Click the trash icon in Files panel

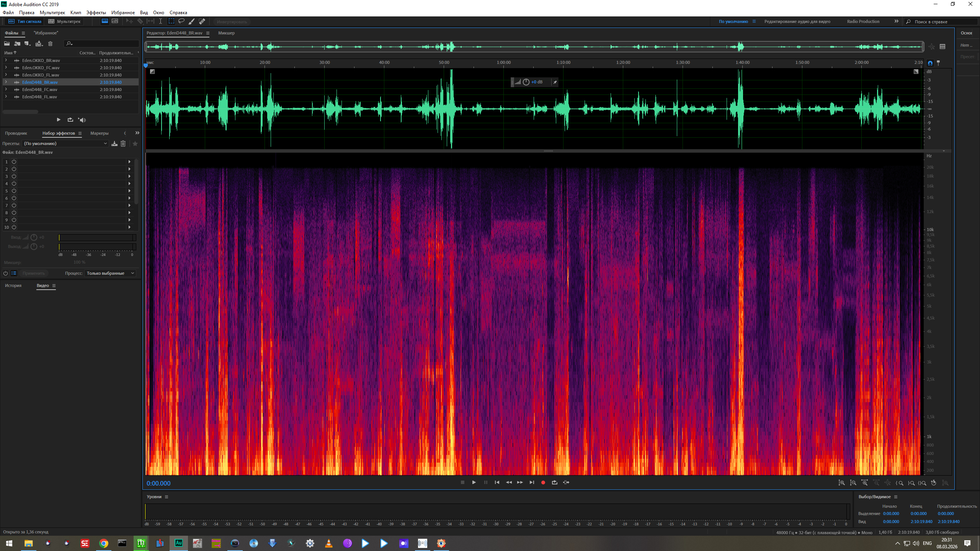[x=50, y=44]
